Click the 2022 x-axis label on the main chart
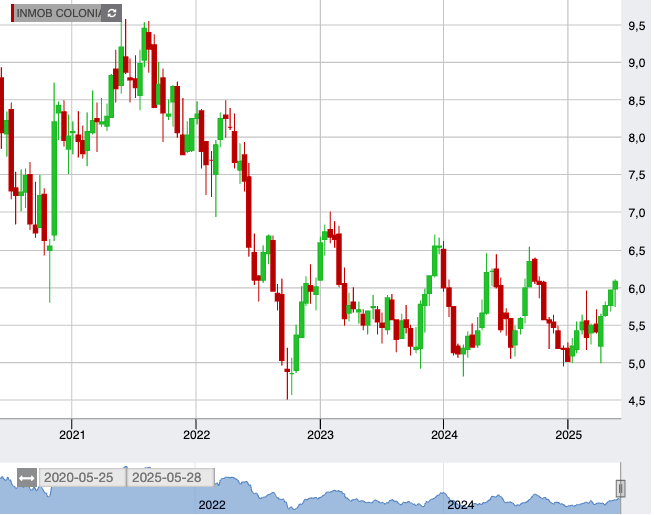This screenshot has height=515, width=654. (196, 435)
